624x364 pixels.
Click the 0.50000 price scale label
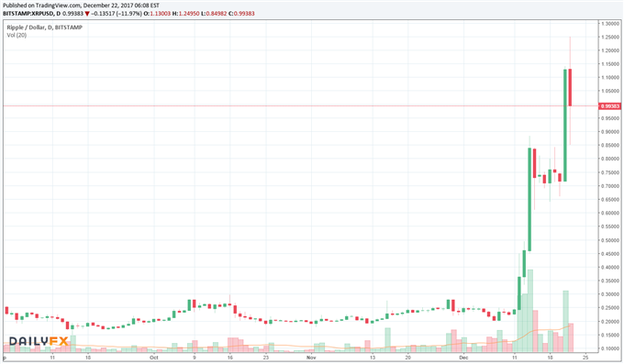(x=610, y=240)
